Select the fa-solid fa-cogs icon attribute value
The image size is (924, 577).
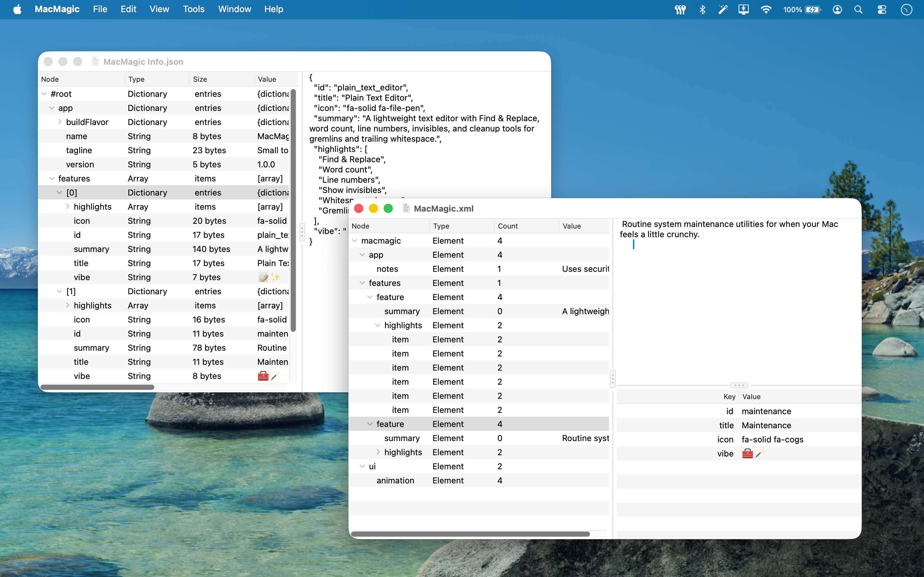[772, 439]
